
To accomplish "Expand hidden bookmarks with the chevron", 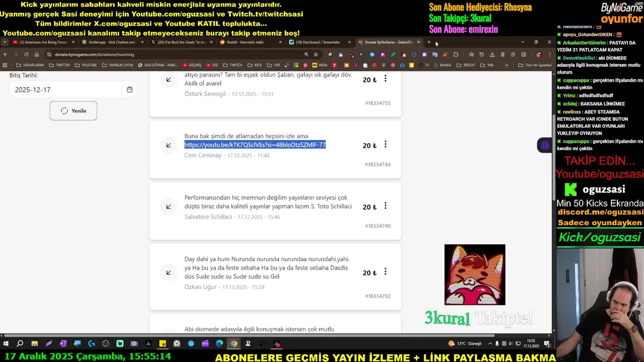I will tap(506, 65).
